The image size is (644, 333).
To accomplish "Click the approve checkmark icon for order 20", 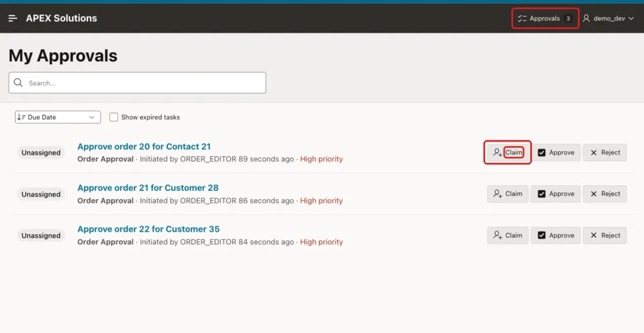I will (x=541, y=152).
